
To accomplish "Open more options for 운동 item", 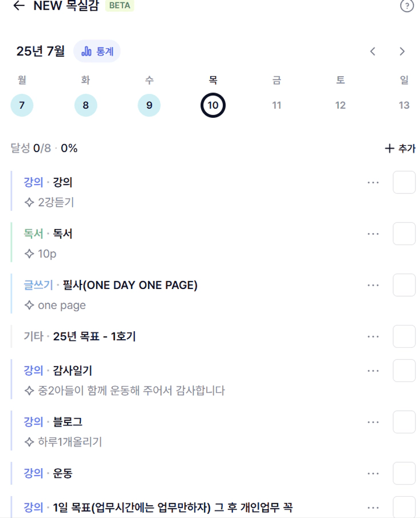I will (373, 473).
